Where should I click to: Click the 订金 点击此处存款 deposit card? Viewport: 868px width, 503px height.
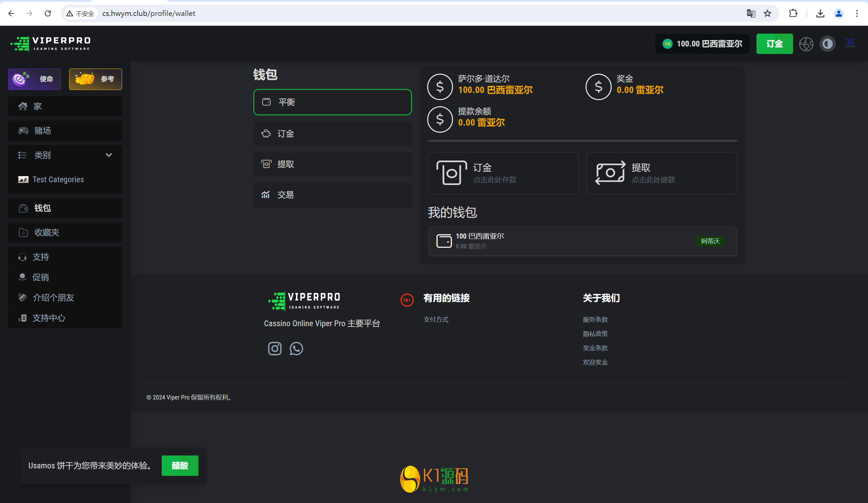point(503,173)
